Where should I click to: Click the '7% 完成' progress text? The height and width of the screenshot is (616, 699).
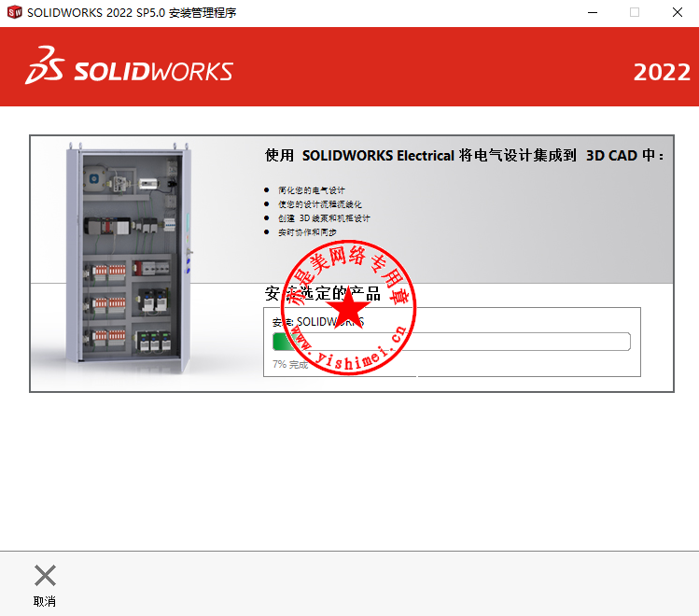point(290,365)
